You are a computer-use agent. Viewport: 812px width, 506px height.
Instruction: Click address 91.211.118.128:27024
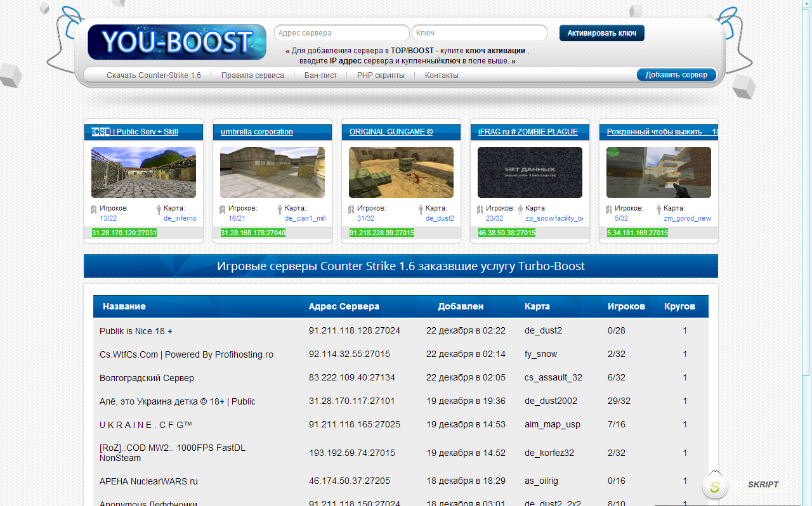click(x=355, y=330)
